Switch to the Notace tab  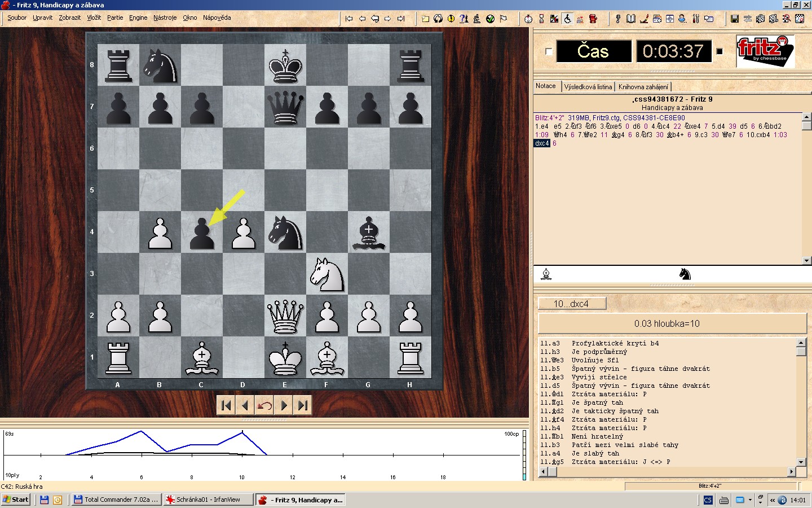tap(546, 86)
